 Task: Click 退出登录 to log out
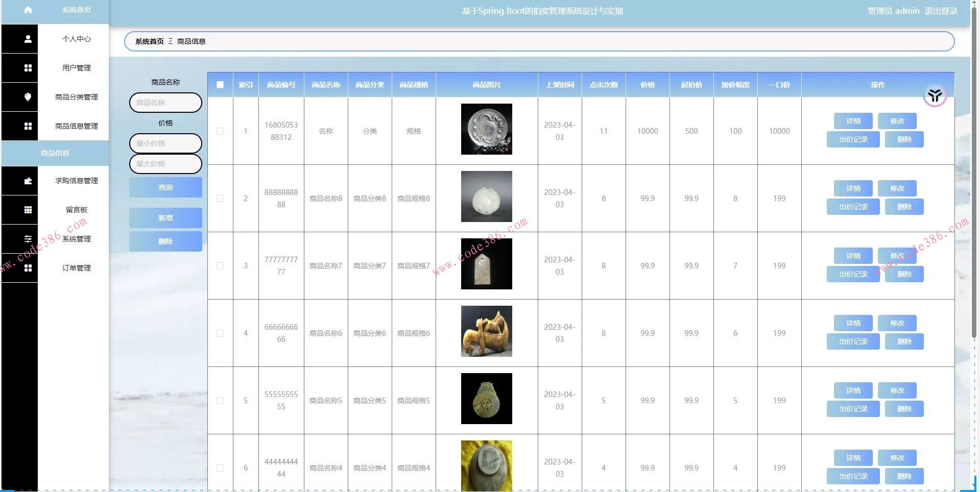[x=941, y=11]
